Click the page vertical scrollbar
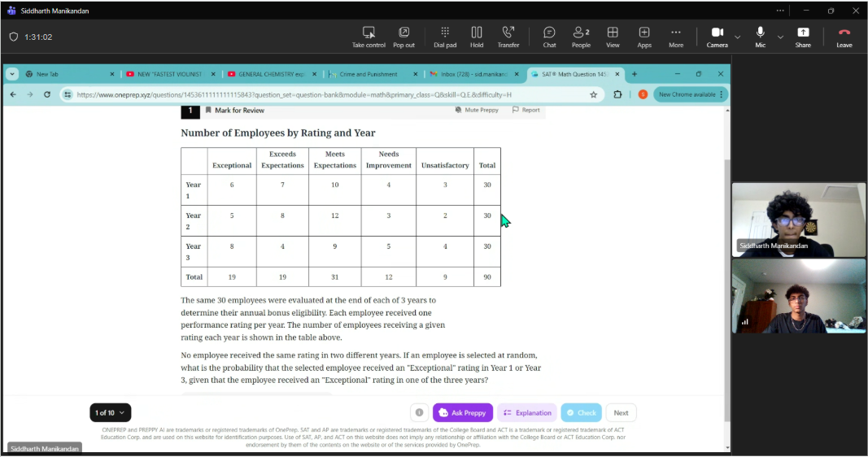Screen dimensions: 868x457 [x=726, y=290]
